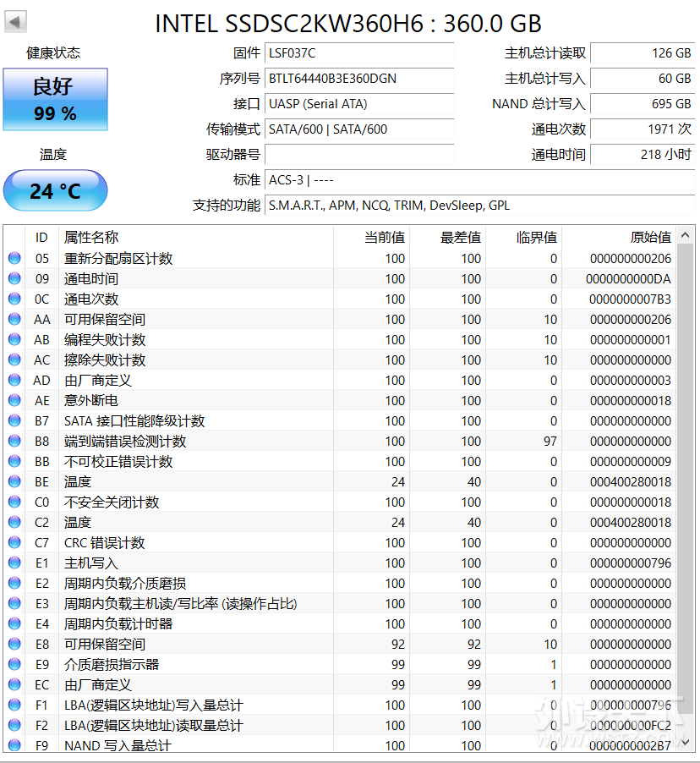
Task: Click the status orb for attribute F1
Action: [14, 705]
